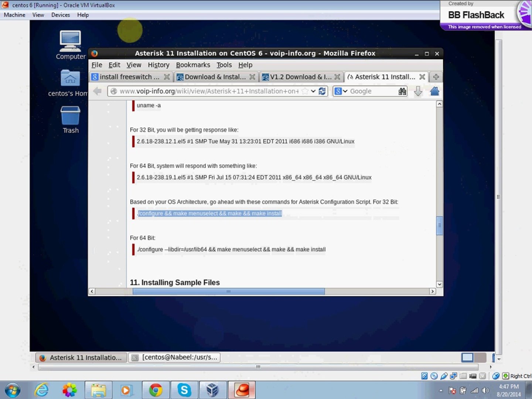Open Firefox History menu
The width and height of the screenshot is (532, 399).
click(x=158, y=65)
